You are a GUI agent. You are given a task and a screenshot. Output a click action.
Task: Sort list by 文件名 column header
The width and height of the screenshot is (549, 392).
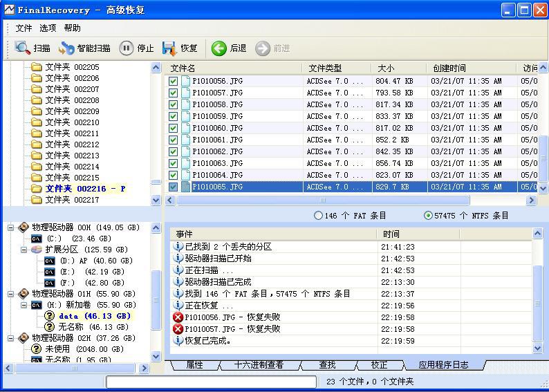[183, 68]
